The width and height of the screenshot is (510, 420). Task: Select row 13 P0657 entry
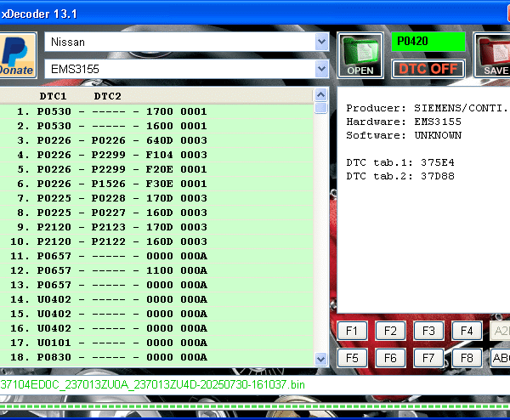click(x=156, y=285)
